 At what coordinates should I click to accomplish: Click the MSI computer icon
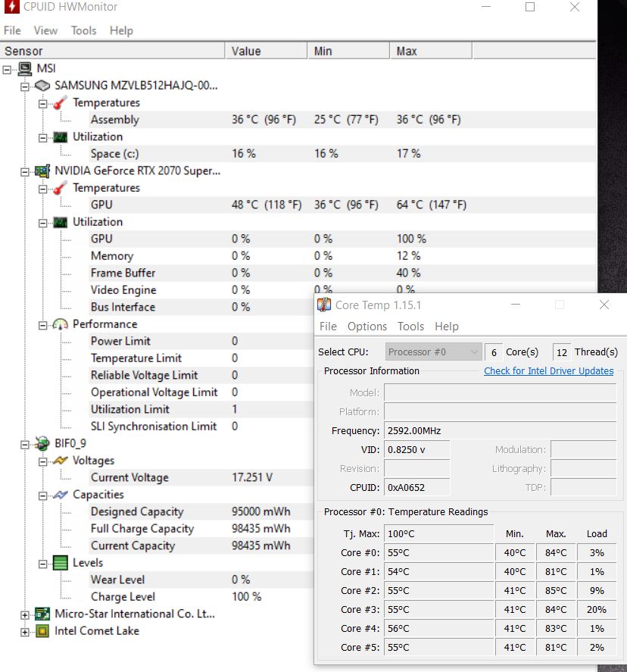25,69
